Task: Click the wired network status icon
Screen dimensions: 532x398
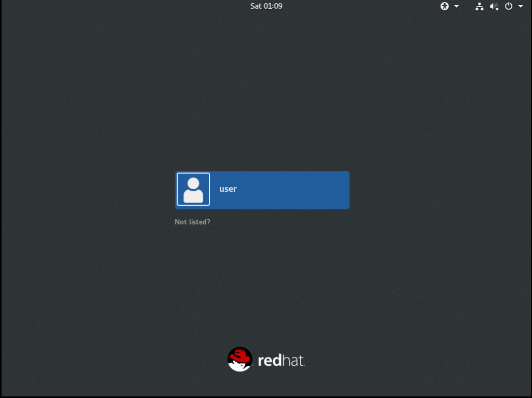Action: point(479,6)
